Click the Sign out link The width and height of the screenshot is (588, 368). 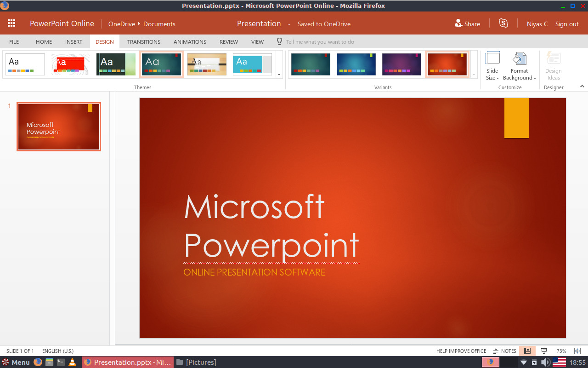click(566, 24)
